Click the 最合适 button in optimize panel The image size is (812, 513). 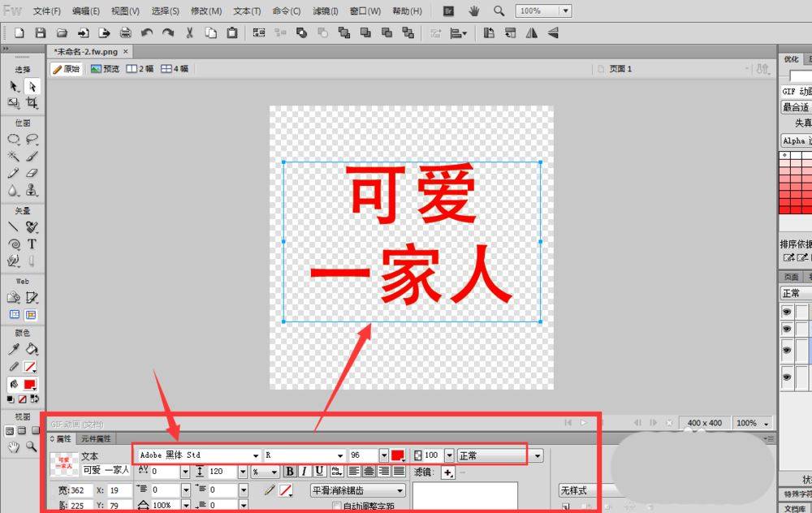click(x=795, y=107)
